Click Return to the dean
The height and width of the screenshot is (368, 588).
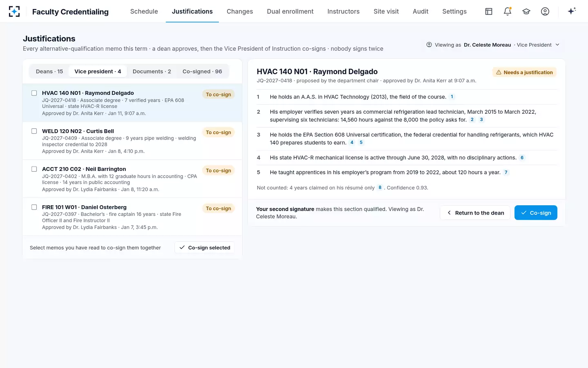475,213
